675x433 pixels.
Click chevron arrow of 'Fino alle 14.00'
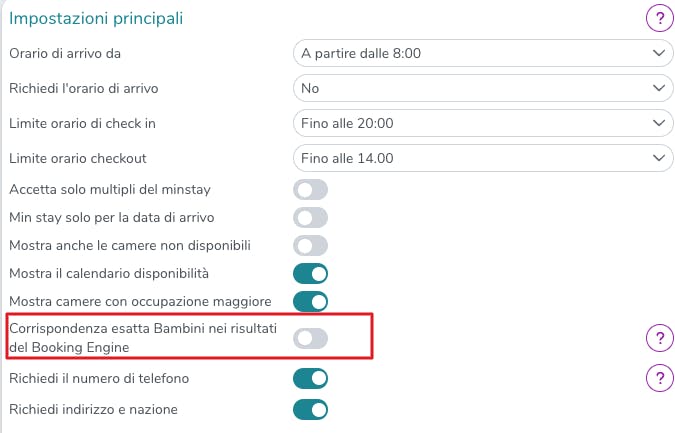pos(659,158)
